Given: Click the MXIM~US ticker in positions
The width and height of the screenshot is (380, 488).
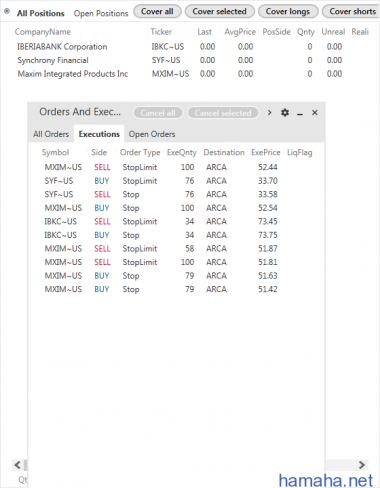Looking at the screenshot, I should (170, 74).
